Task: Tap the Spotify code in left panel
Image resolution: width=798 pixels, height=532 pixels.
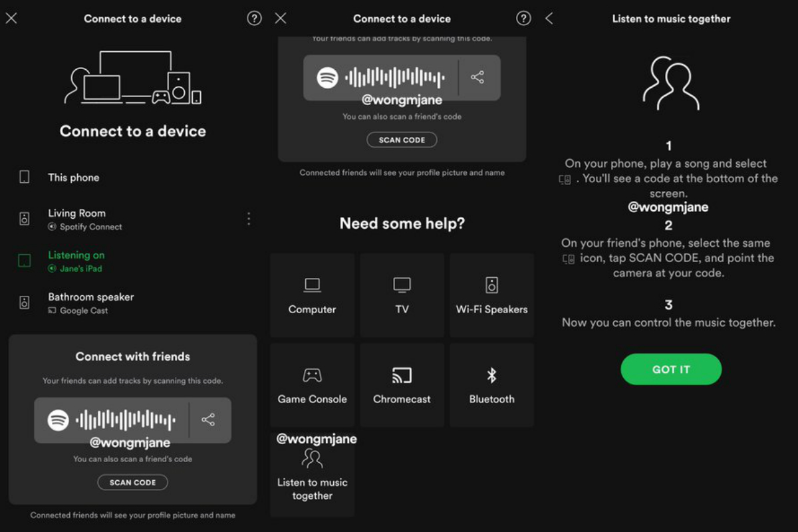Action: 111,420
